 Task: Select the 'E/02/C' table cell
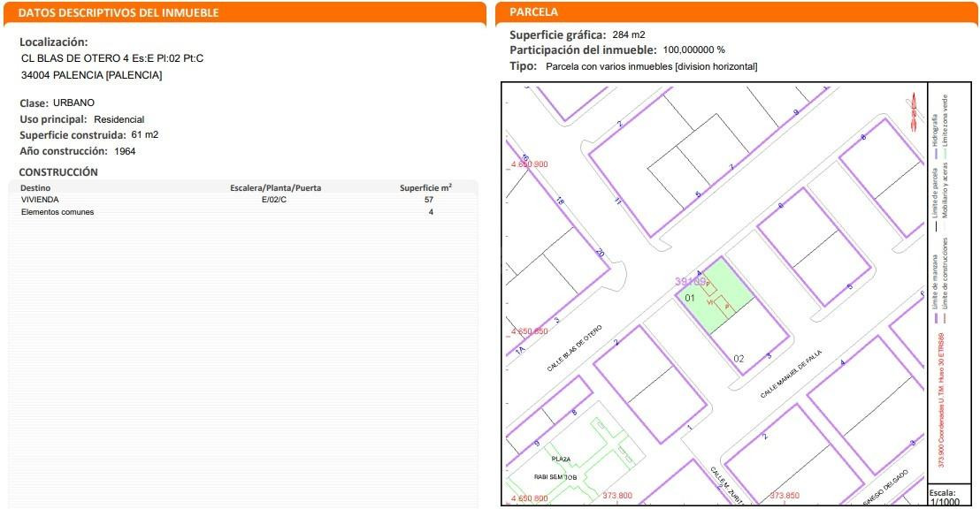tap(274, 200)
